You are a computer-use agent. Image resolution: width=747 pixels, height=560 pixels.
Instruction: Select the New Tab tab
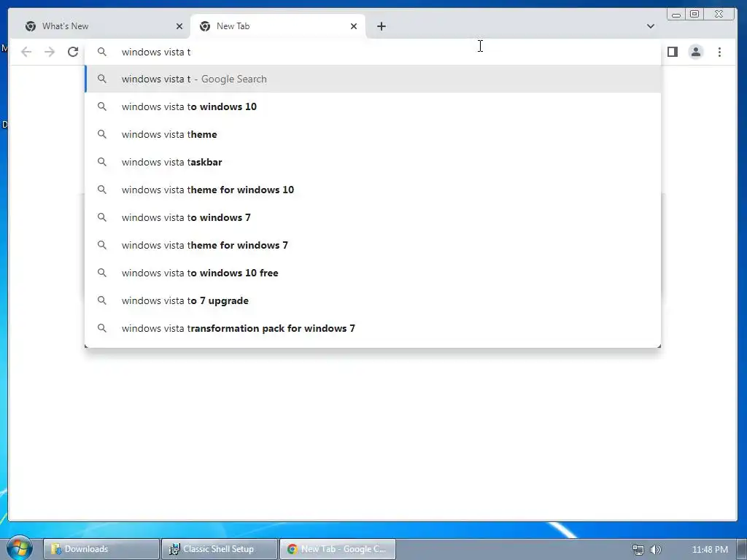[278, 26]
